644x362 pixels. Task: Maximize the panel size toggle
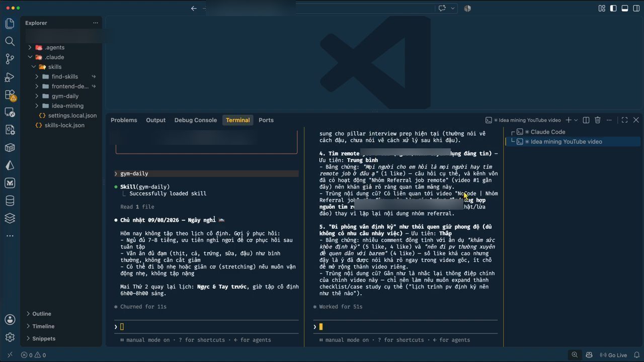click(624, 120)
